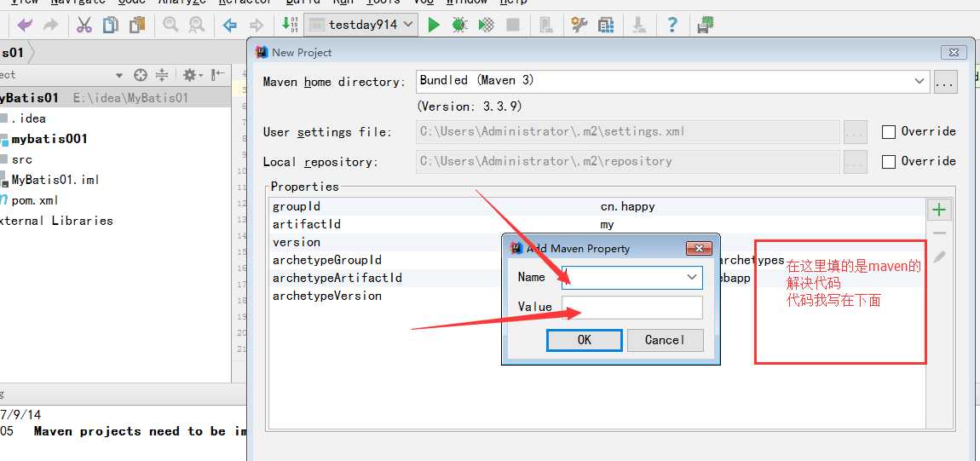
Task: Click the User settings file path field
Action: click(x=627, y=132)
